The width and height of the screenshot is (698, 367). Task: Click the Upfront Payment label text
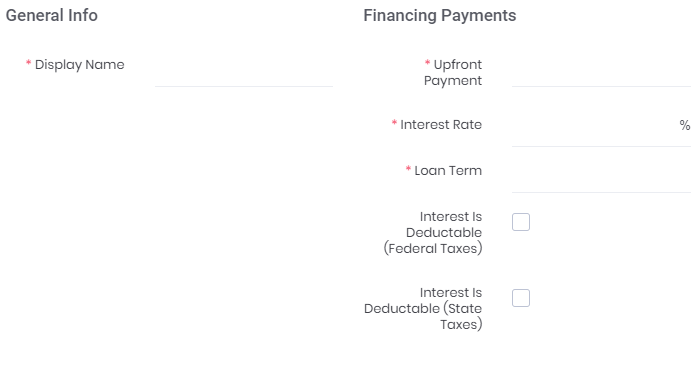[x=453, y=73]
